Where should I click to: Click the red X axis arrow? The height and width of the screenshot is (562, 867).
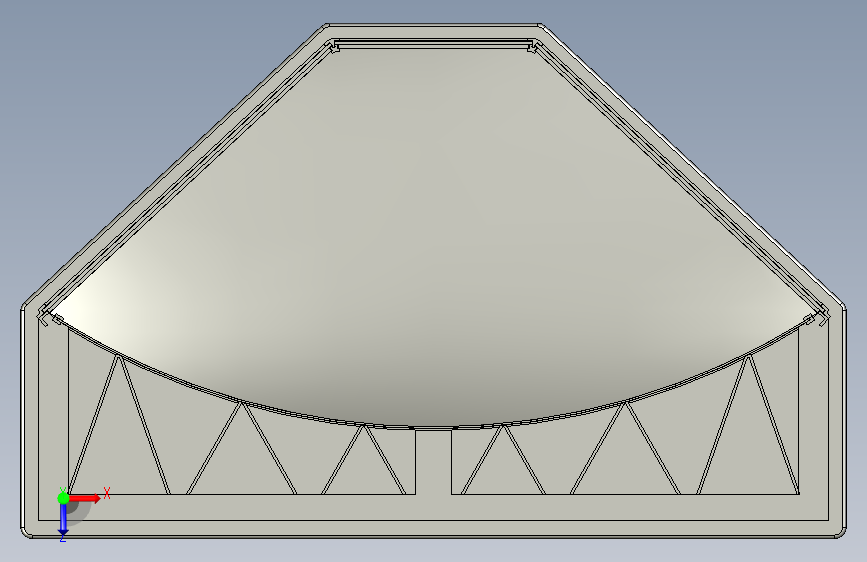click(x=85, y=498)
